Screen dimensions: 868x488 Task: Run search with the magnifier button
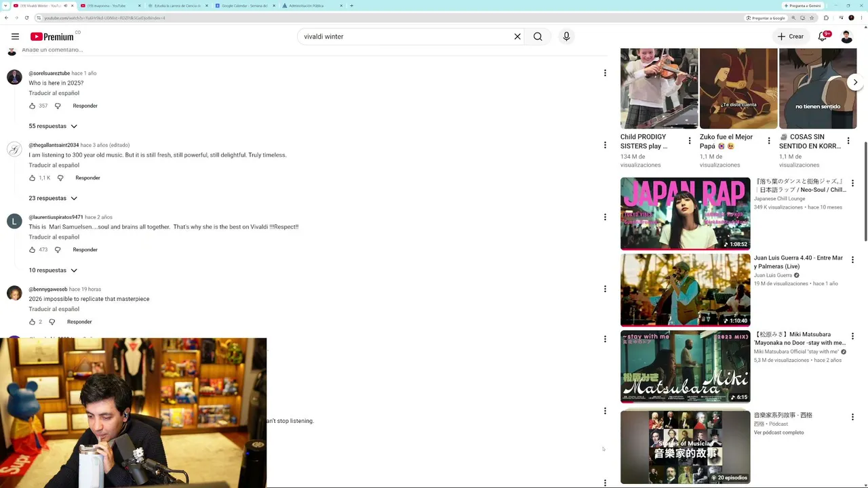tap(538, 37)
